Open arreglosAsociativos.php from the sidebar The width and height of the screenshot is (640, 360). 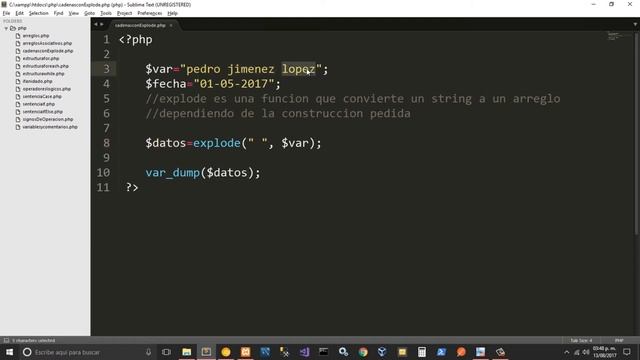(x=47, y=43)
